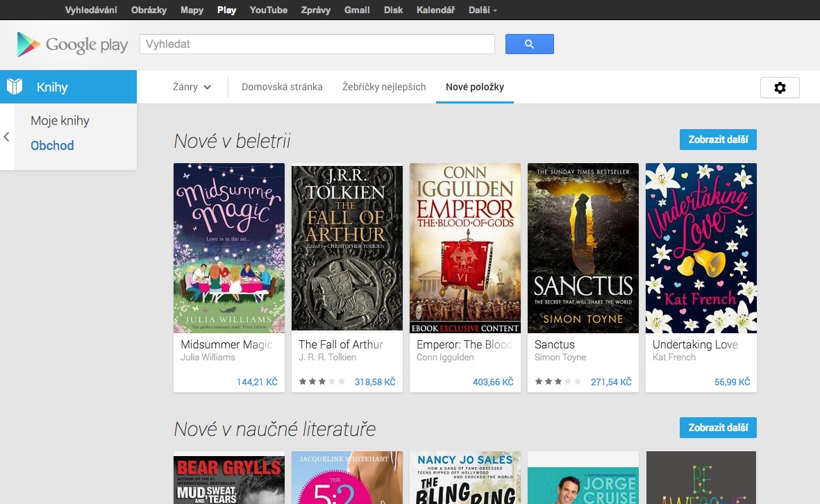Image resolution: width=820 pixels, height=504 pixels.
Task: Open the Sanctus book cover
Action: 583,248
